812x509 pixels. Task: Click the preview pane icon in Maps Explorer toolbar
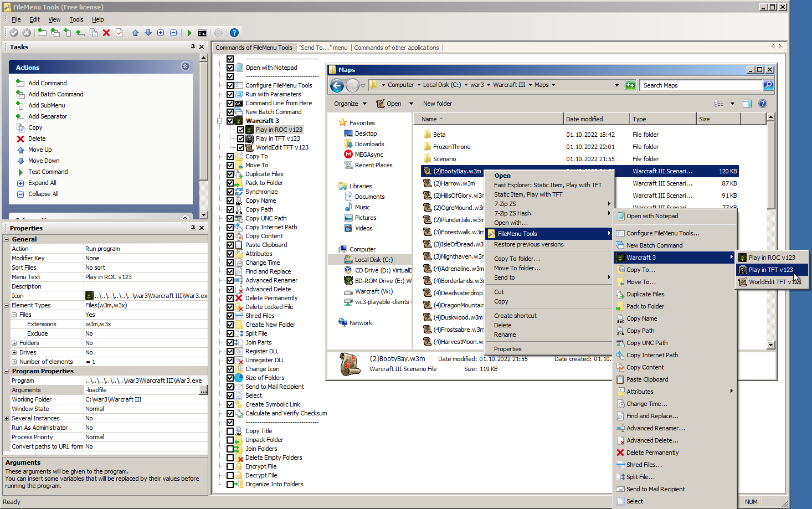coord(747,104)
